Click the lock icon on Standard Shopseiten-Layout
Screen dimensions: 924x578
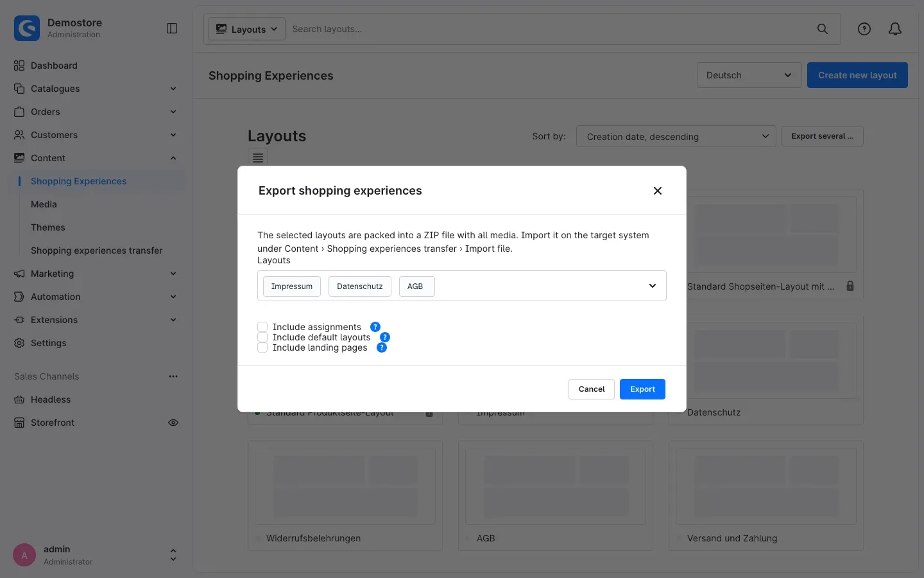[x=850, y=286]
